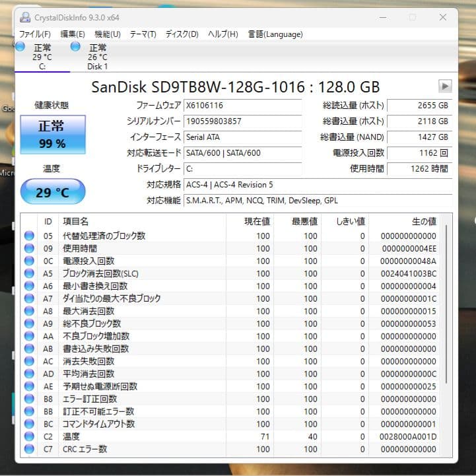Screen dimensions: 476x476
Task: Click raw value 002404100​3BC in A5 row
Action: [x=409, y=273]
